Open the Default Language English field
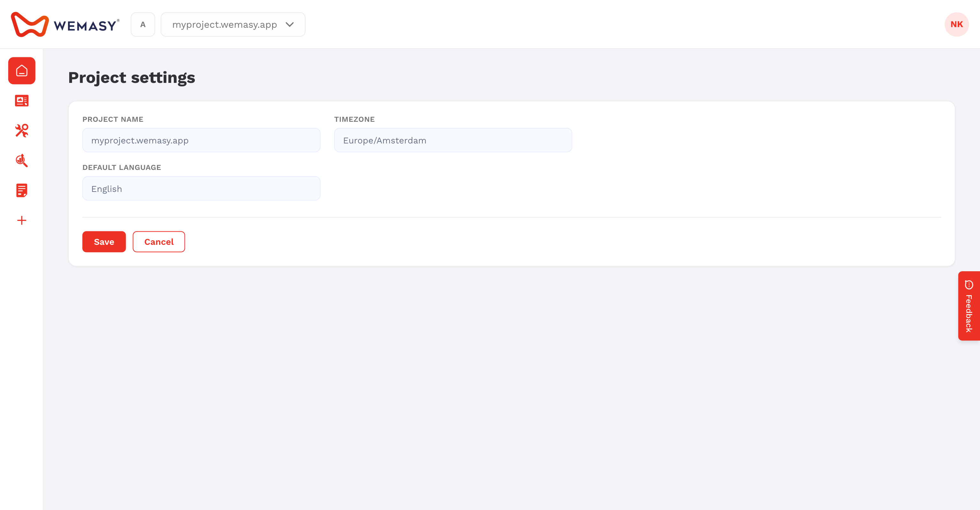The height and width of the screenshot is (510, 980). [x=201, y=188]
